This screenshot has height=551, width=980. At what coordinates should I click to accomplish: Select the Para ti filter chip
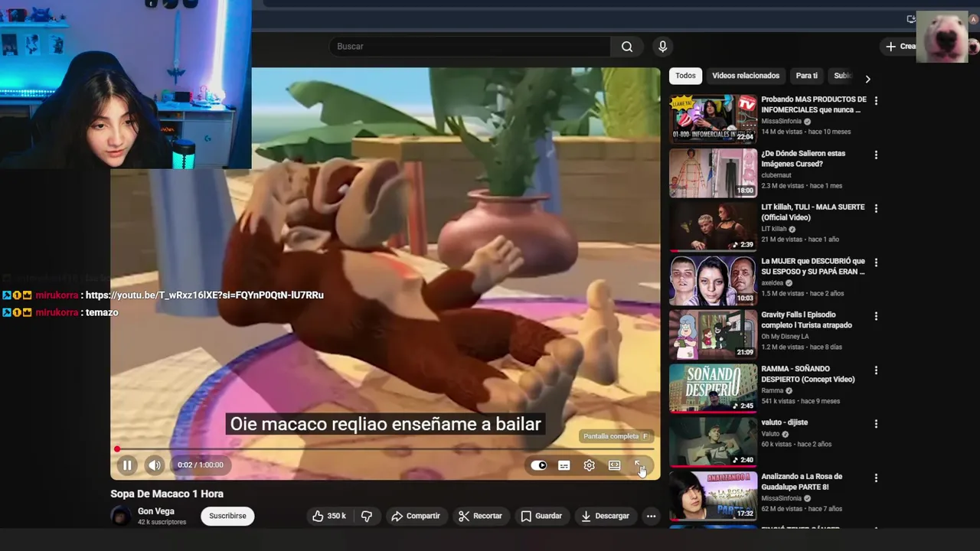(x=806, y=76)
